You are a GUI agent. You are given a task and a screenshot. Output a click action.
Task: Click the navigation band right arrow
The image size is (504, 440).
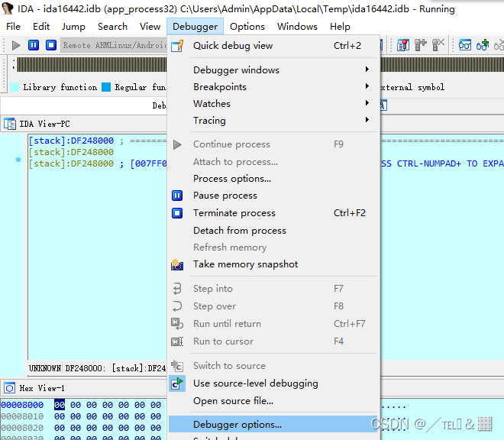(x=14, y=67)
